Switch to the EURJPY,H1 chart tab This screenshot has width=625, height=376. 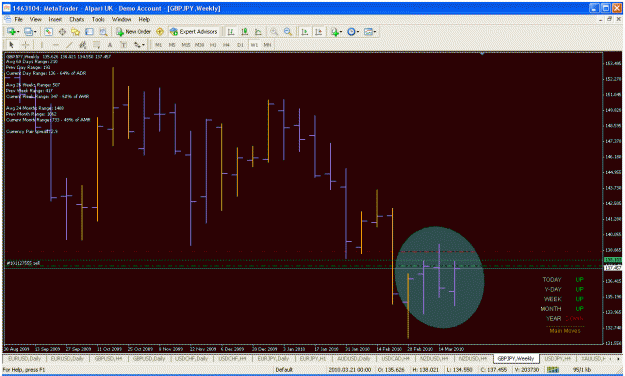(x=313, y=359)
